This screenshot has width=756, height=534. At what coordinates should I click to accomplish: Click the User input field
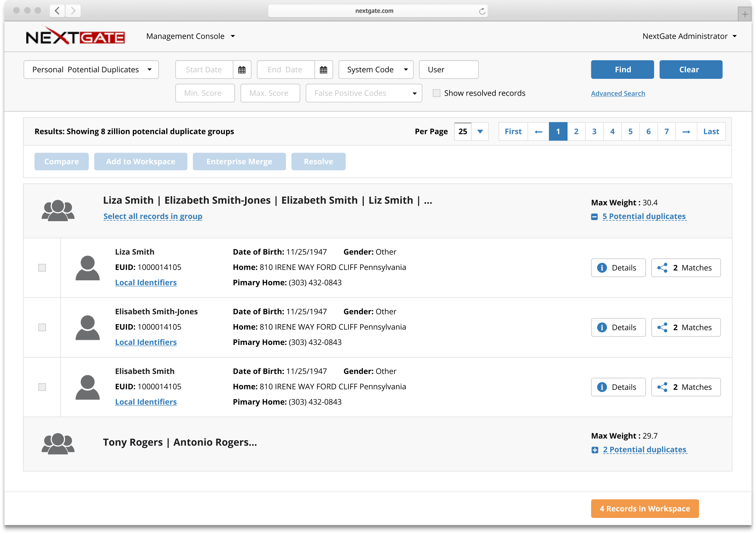click(448, 70)
